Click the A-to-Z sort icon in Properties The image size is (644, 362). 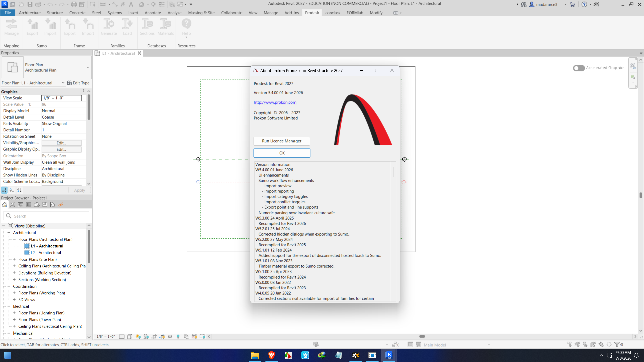(x=12, y=190)
